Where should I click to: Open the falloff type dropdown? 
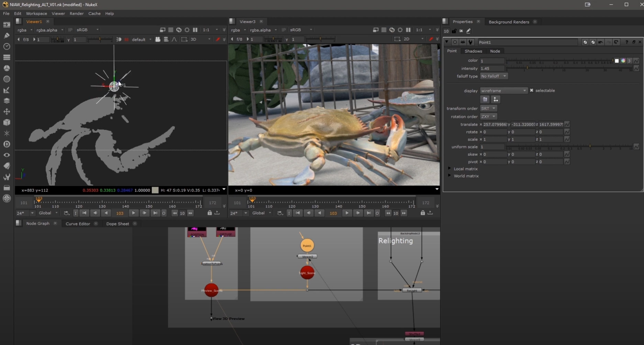coord(493,76)
